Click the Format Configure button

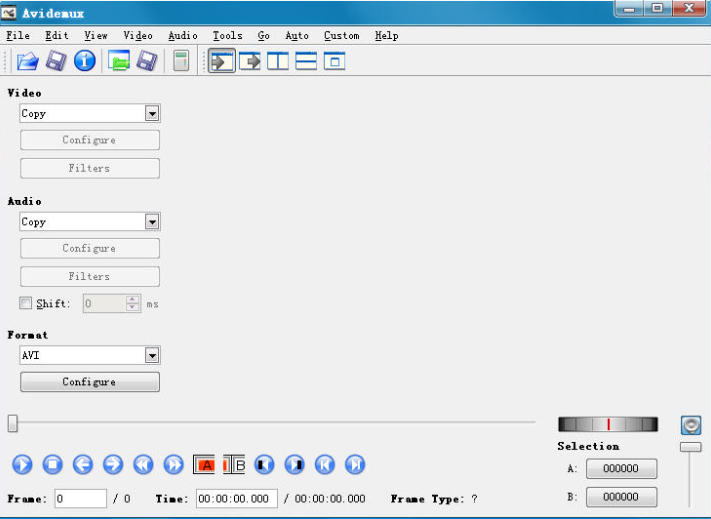(90, 382)
